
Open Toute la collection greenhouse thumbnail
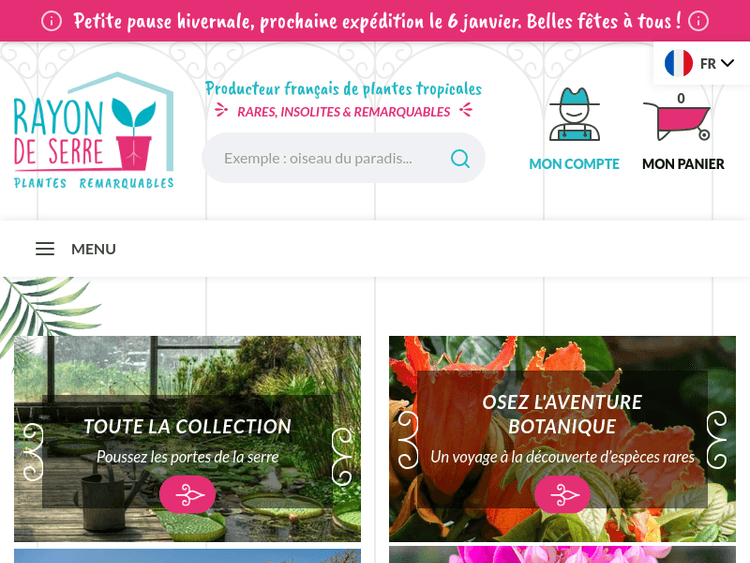click(188, 439)
